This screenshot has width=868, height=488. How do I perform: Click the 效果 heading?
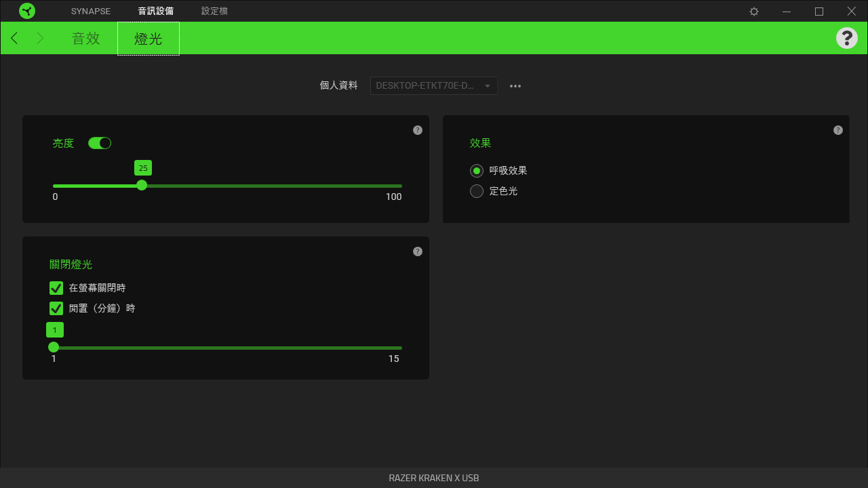click(481, 143)
